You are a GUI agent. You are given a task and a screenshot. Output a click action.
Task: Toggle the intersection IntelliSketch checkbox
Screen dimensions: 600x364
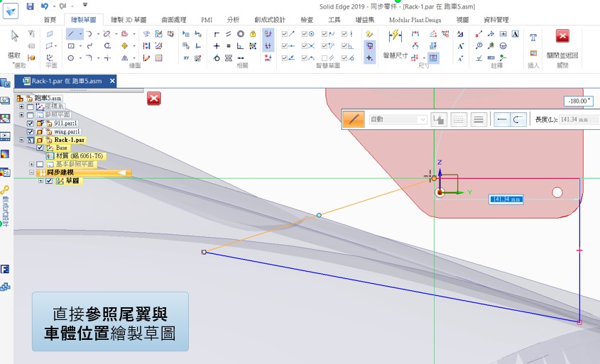[305, 46]
